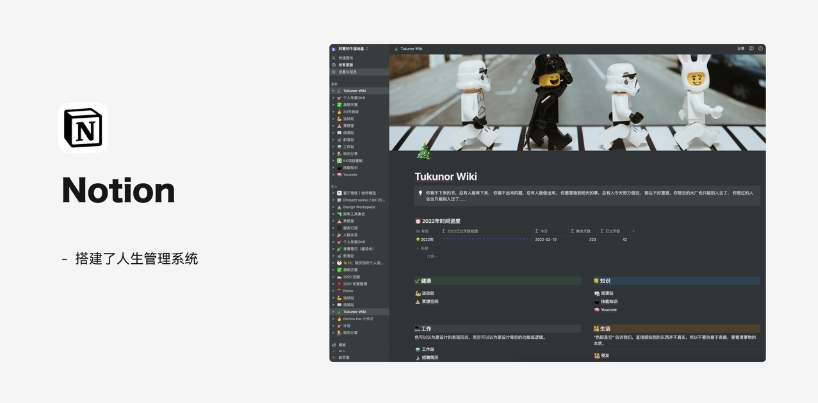
Task: Add a column with plus in table header
Action: (x=634, y=231)
